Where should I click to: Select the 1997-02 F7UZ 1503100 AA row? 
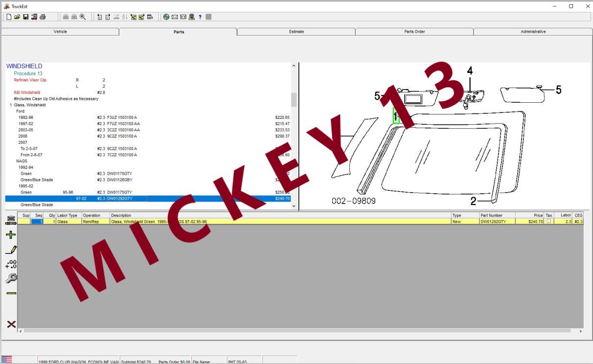pyautogui.click(x=148, y=124)
